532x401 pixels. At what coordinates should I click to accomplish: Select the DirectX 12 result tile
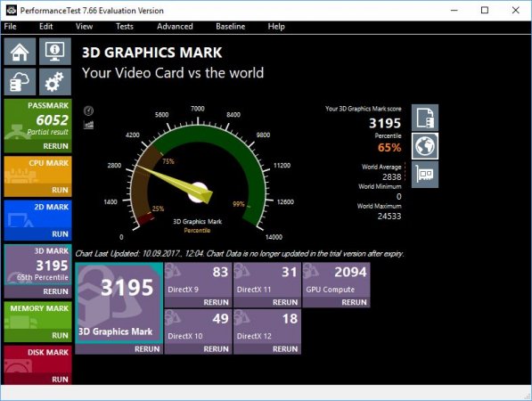click(267, 327)
